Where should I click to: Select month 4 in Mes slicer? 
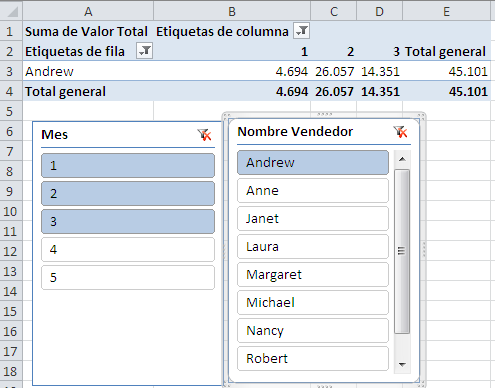tap(128, 249)
